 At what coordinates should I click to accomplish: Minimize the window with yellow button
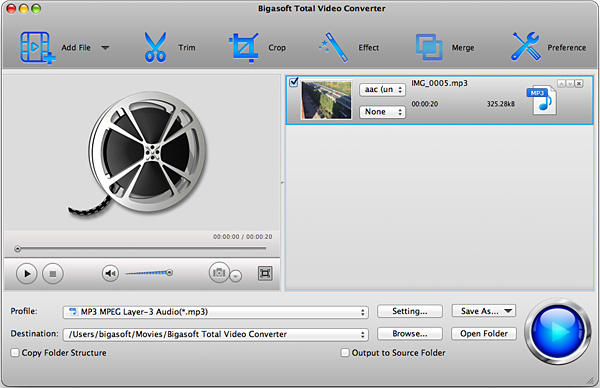(x=24, y=8)
